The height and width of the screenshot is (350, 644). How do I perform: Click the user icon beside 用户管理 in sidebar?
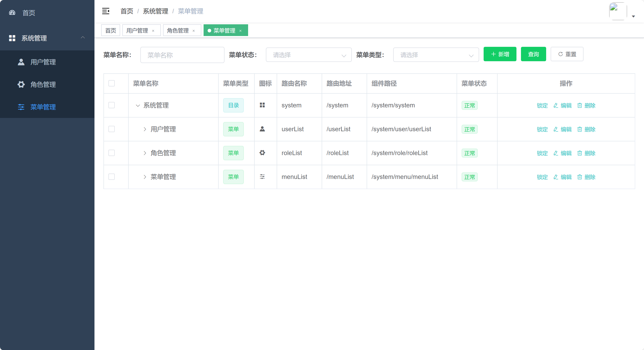(21, 62)
